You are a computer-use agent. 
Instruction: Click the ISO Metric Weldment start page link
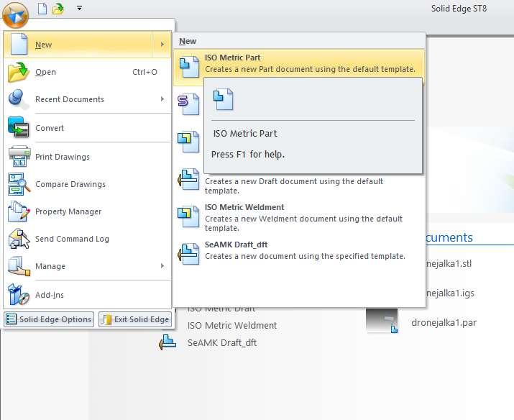[x=232, y=325]
